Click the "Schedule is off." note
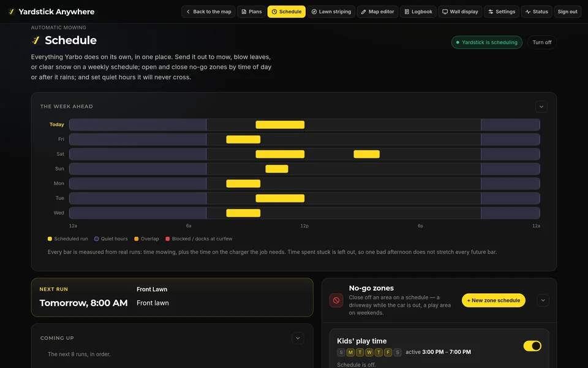The height and width of the screenshot is (368, 588). click(356, 364)
